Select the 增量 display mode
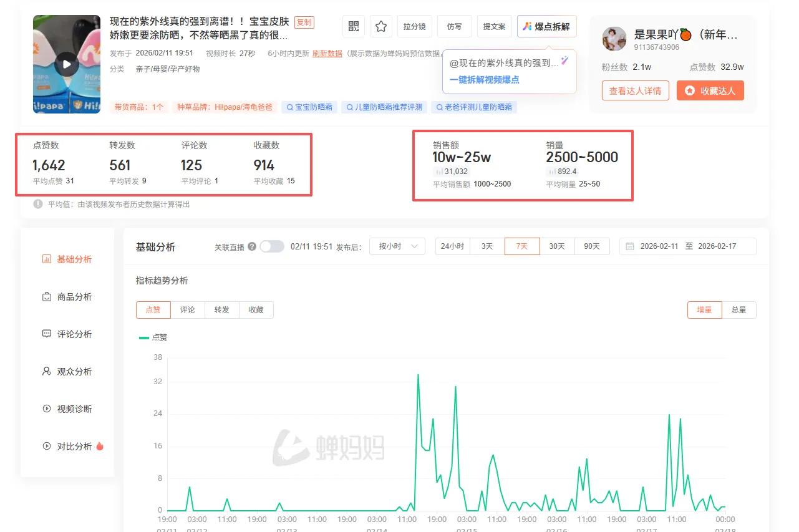799x532 pixels. [705, 310]
